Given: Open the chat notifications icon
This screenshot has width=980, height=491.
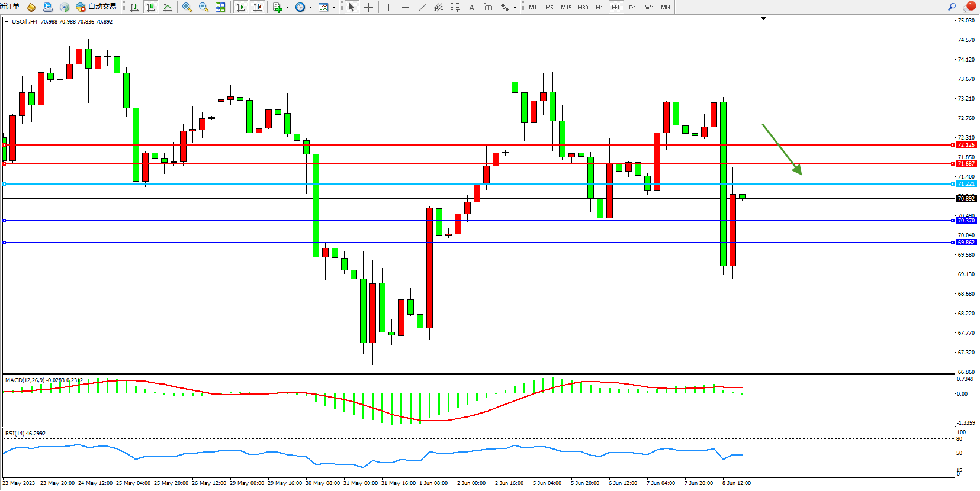Looking at the screenshot, I should 968,7.
